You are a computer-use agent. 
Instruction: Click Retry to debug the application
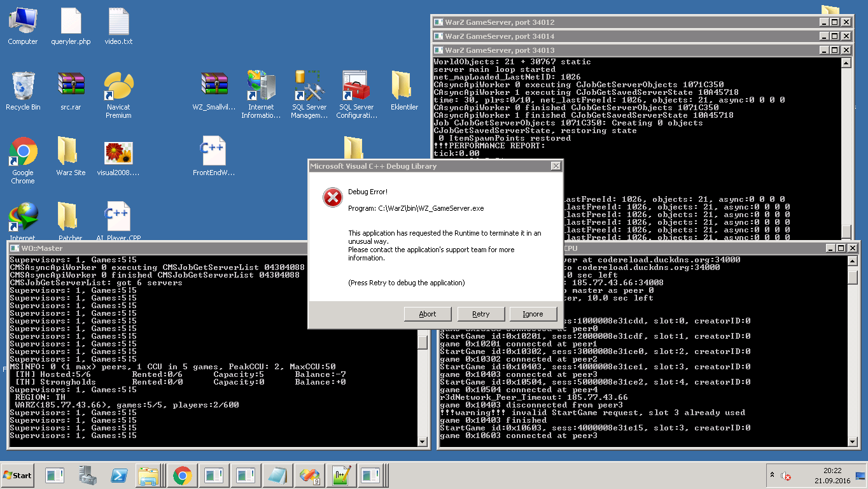click(481, 314)
